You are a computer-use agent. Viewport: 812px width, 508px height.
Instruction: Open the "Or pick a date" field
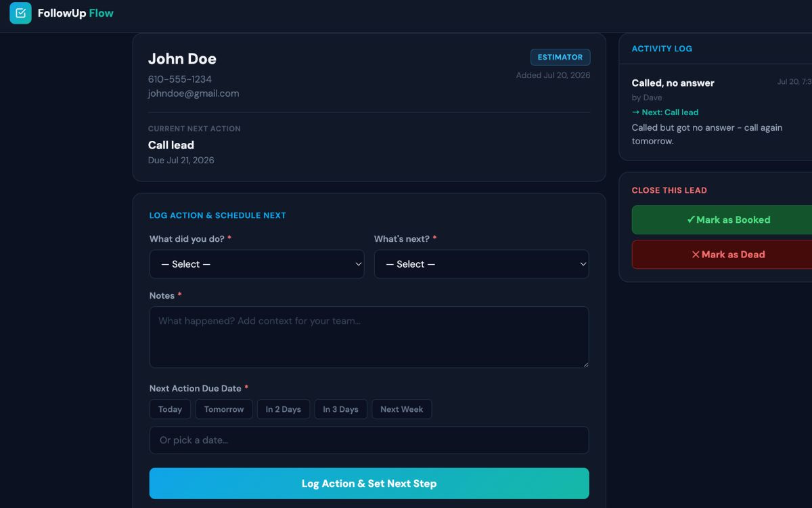click(369, 440)
